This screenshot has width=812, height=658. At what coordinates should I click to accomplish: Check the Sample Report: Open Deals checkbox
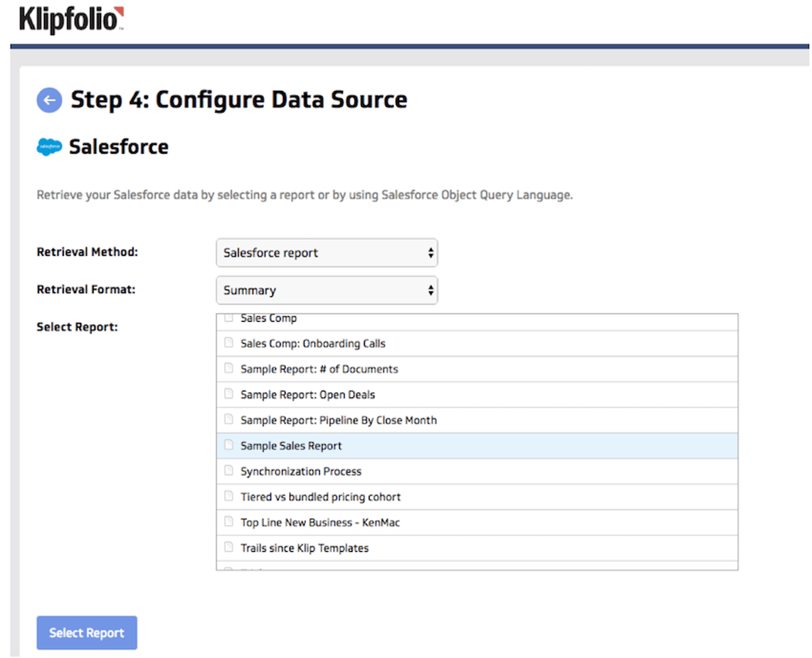228,394
